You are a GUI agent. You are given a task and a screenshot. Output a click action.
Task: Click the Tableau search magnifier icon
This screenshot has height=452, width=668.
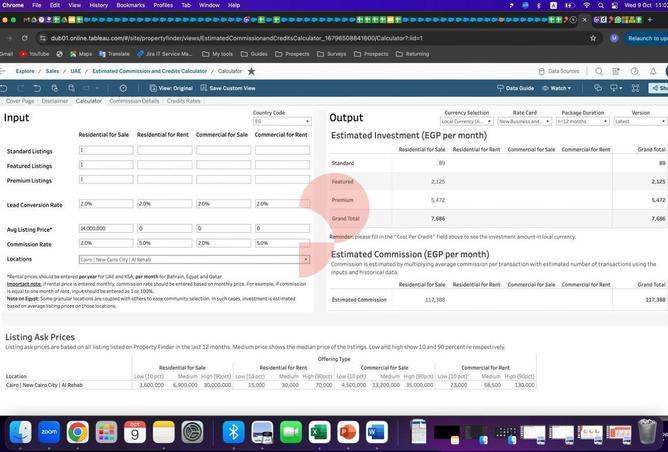[x=599, y=71]
